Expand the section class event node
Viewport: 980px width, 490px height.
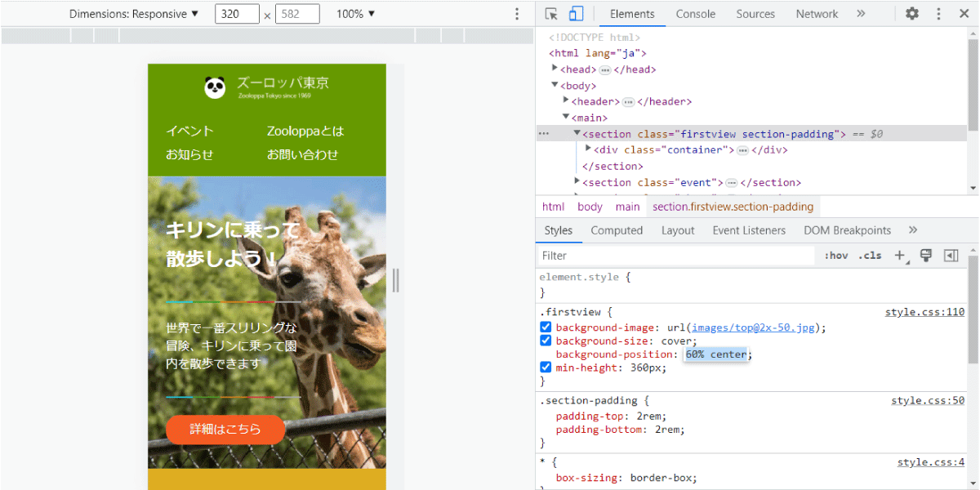577,181
